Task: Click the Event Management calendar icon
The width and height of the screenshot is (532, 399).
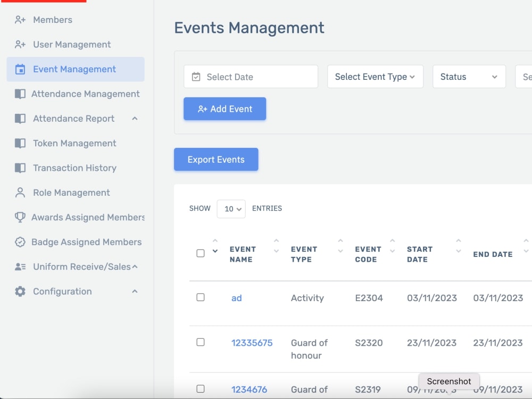Action: click(x=20, y=69)
